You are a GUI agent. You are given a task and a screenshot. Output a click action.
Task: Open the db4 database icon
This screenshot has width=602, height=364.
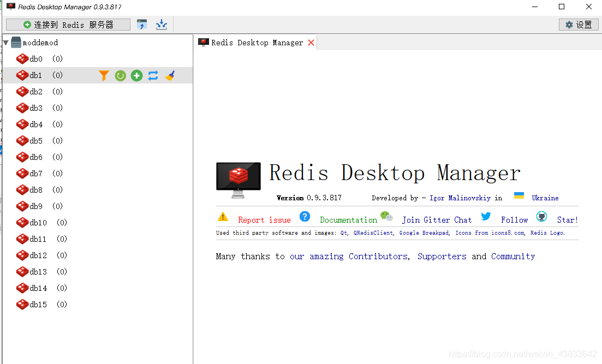tap(22, 124)
